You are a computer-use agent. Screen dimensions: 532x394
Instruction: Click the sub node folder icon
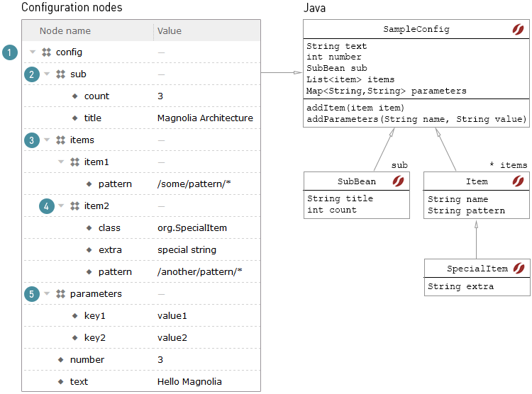(x=61, y=74)
